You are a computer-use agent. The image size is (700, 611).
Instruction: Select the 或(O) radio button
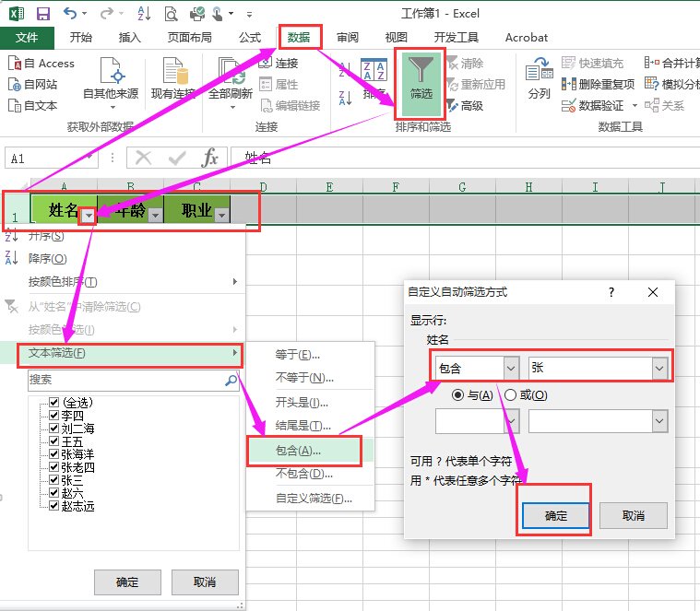click(510, 394)
